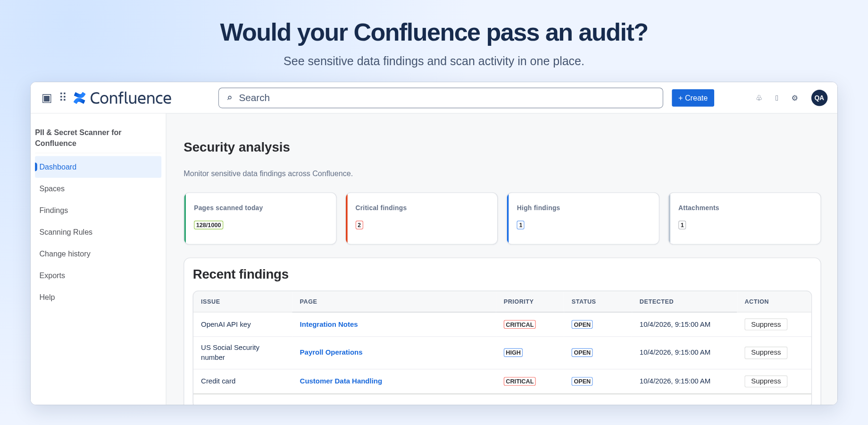Open Help in the sidebar
The height and width of the screenshot is (425, 868).
(x=98, y=297)
